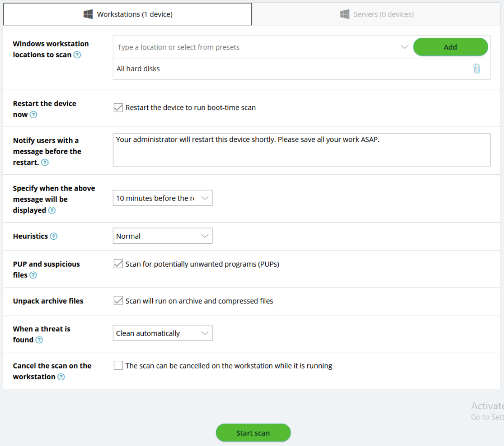Edit the restart notification message text
This screenshot has height=446, width=504.
[x=302, y=150]
